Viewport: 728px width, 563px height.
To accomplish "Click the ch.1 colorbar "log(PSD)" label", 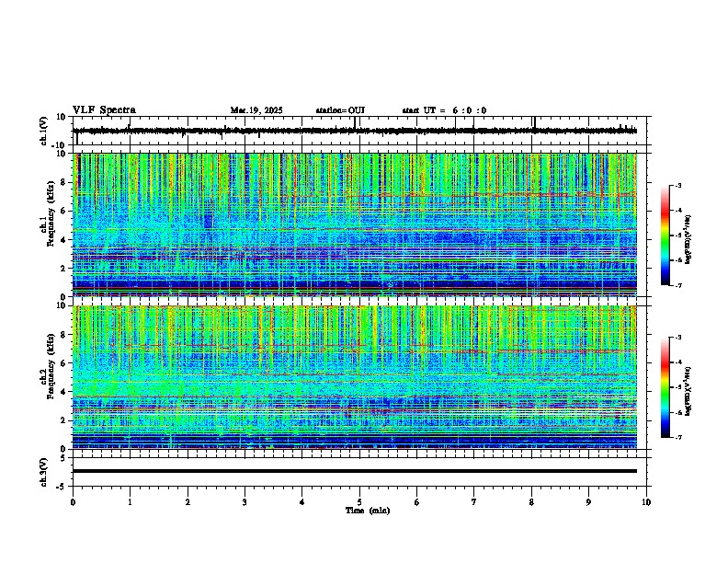I will tap(688, 239).
